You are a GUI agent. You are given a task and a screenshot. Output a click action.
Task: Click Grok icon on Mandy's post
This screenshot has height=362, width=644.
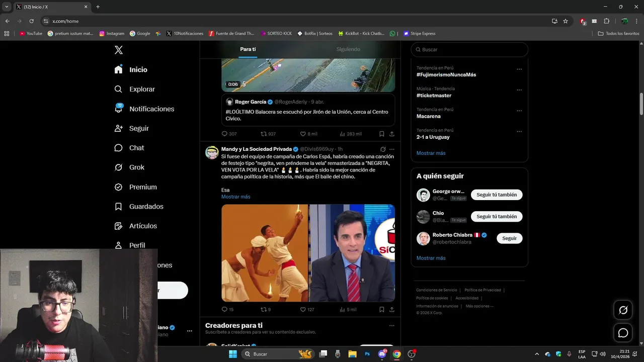383,149
